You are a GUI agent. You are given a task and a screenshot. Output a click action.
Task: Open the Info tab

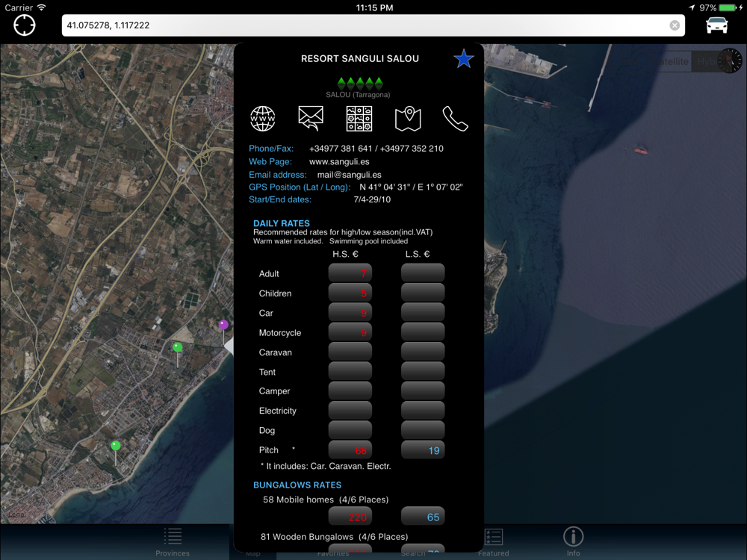(573, 542)
